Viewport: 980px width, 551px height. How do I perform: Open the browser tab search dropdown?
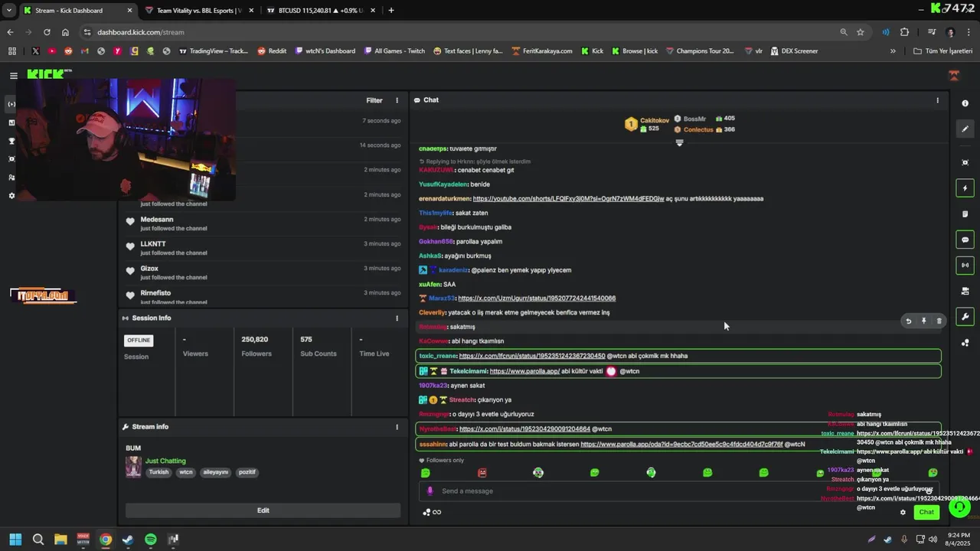9,10
